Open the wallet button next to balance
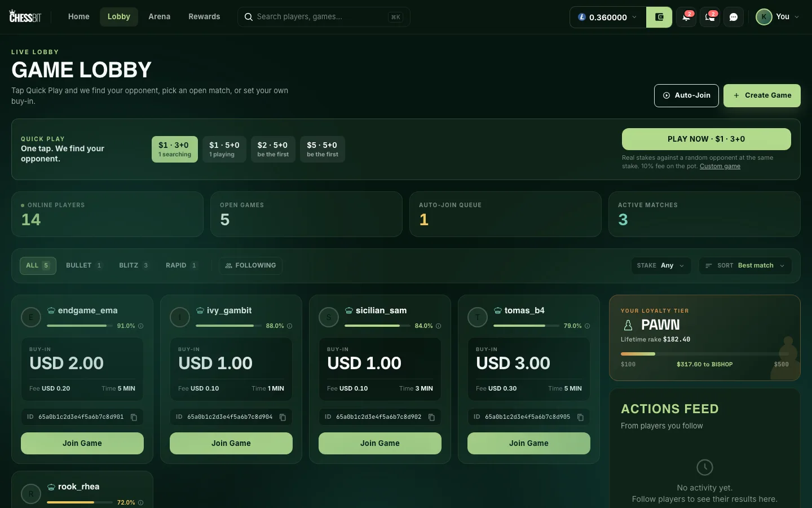The image size is (812, 508). [659, 17]
